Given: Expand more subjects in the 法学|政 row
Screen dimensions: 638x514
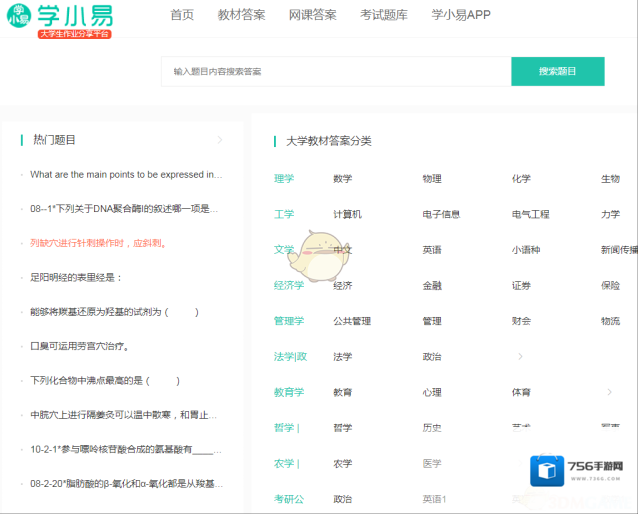Looking at the screenshot, I should click(520, 356).
